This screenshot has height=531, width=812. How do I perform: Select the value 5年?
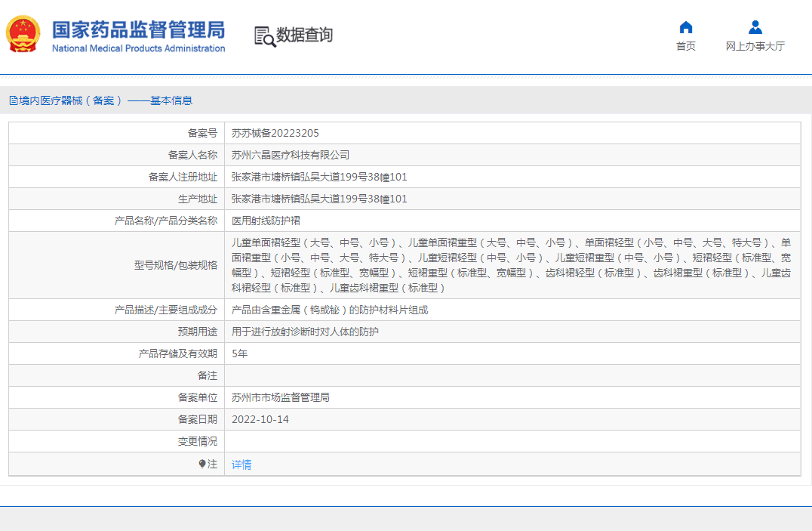pos(239,353)
